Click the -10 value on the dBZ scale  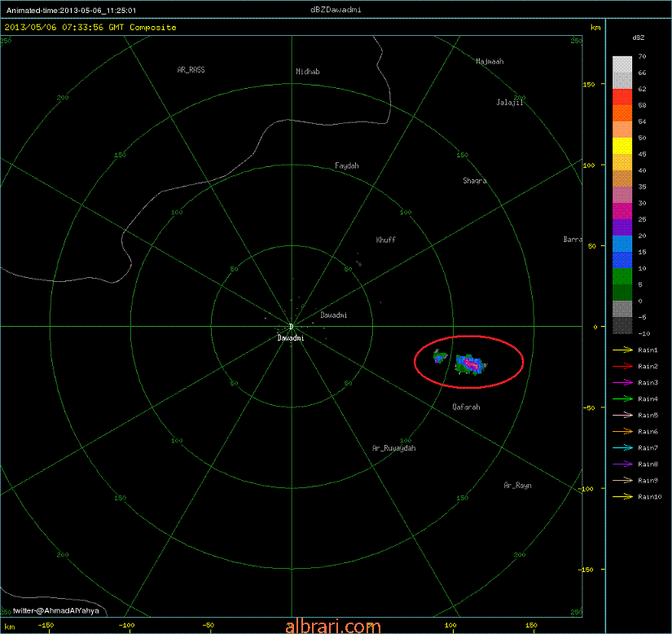(x=644, y=333)
